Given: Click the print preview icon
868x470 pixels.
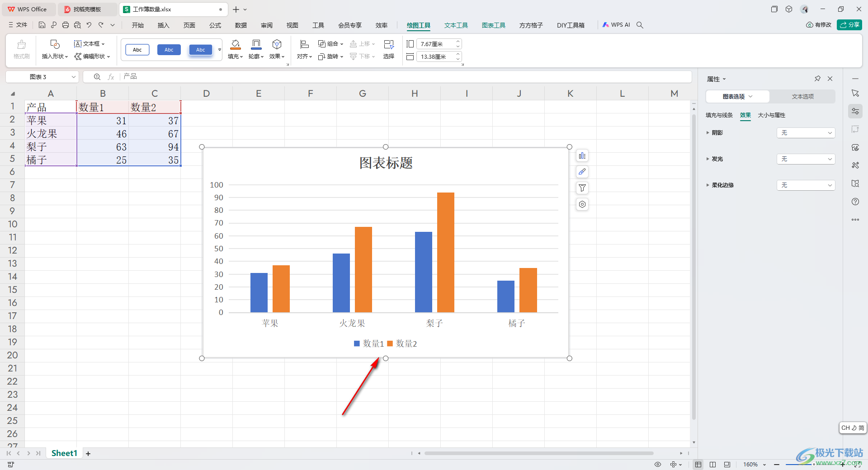Looking at the screenshot, I should [x=77, y=25].
